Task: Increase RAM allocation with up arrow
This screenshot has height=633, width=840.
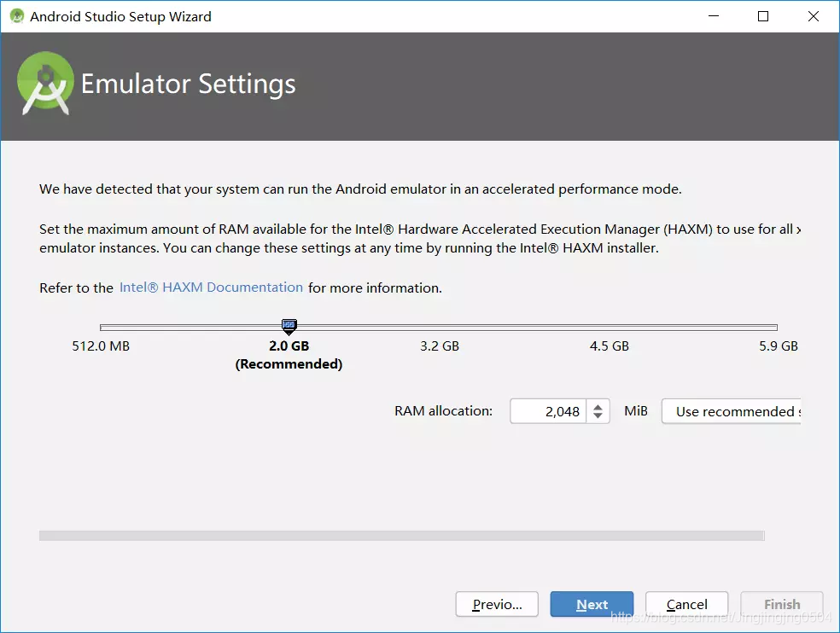Action: click(x=598, y=406)
